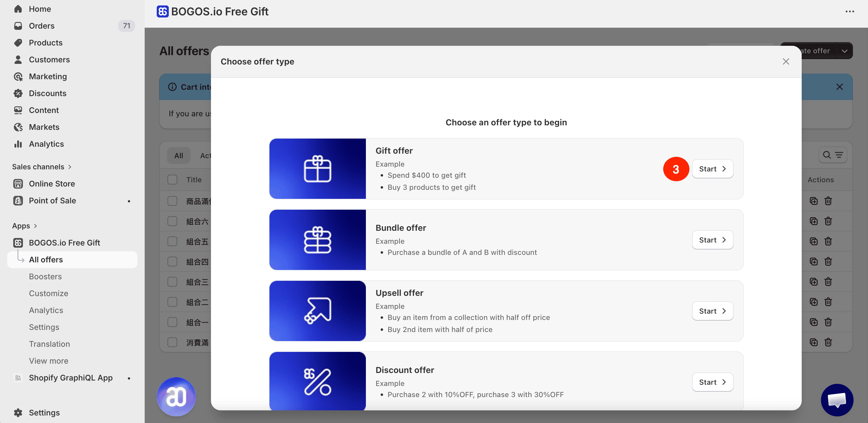Dismiss the Cart integration banner

pos(839,87)
